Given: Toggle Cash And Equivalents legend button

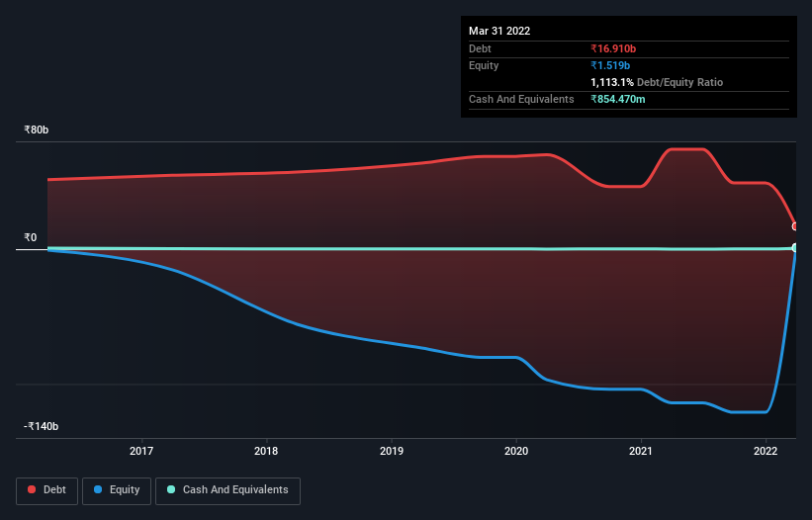Looking at the screenshot, I should tap(227, 490).
